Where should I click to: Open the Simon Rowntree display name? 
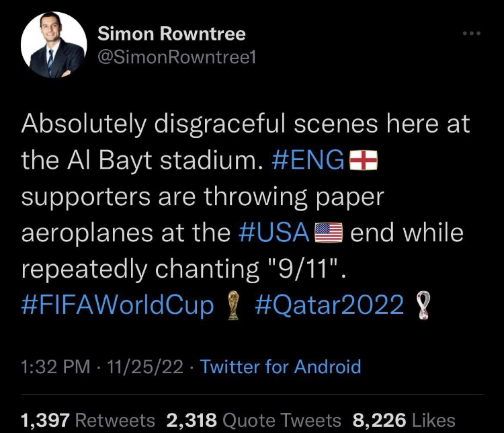click(171, 34)
